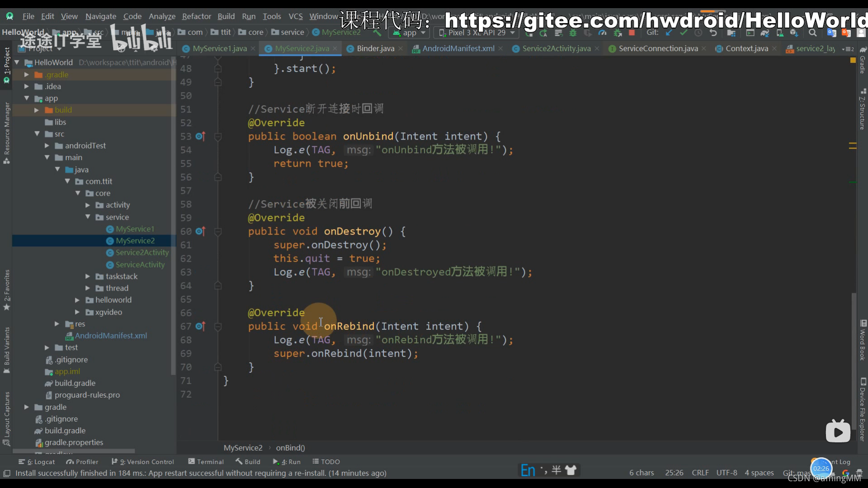Select the MyService2.java tab
Image resolution: width=868 pixels, height=488 pixels.
point(301,48)
